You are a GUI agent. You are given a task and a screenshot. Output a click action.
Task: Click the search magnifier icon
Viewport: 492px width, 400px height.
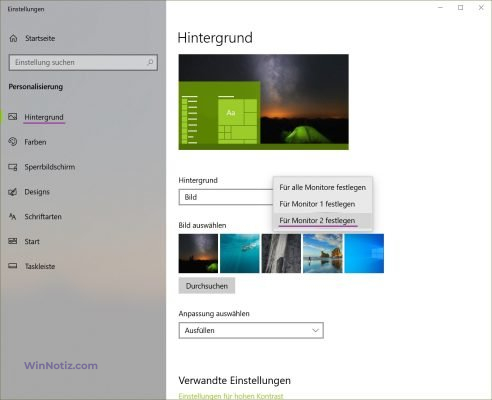150,62
